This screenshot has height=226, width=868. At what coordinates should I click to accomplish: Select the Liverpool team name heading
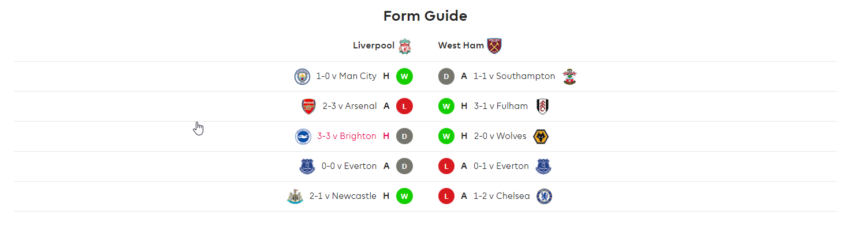pyautogui.click(x=374, y=45)
